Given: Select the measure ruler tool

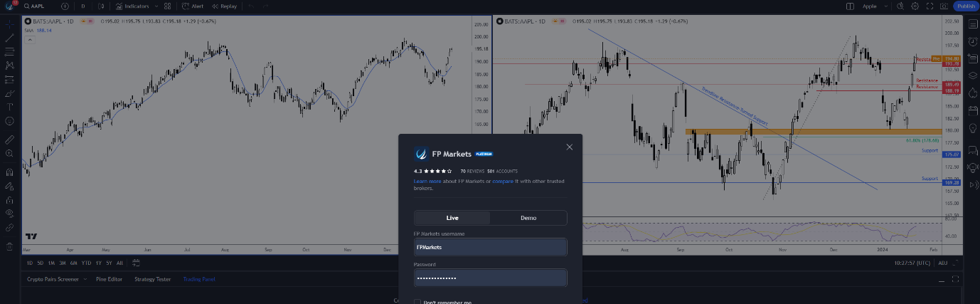Looking at the screenshot, I should coord(9,139).
